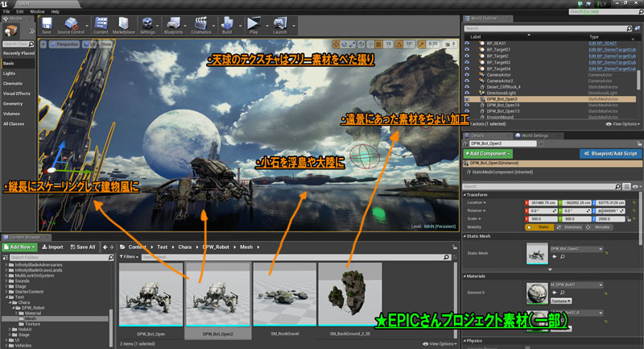Open the Cinematics clapperboard icon
This screenshot has height=349, width=644.
coord(200,23)
